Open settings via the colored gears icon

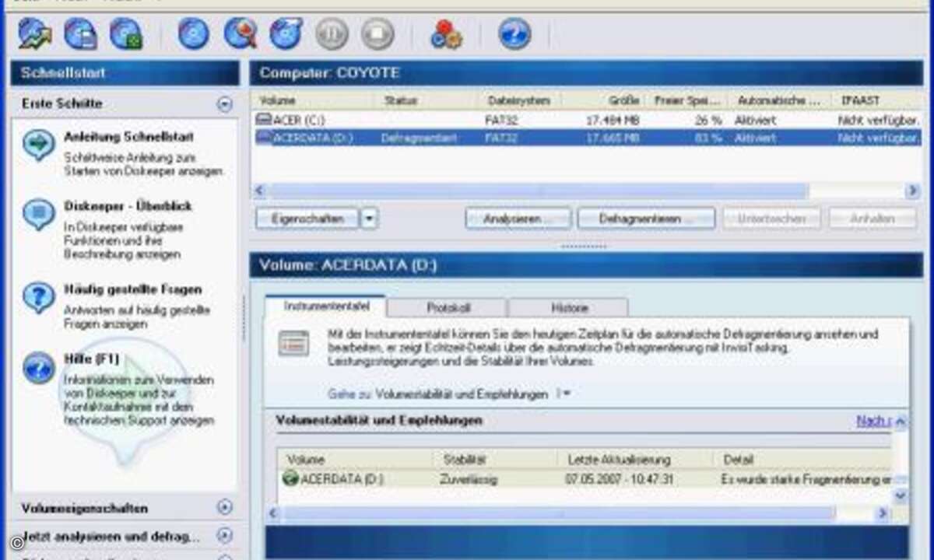(x=447, y=34)
